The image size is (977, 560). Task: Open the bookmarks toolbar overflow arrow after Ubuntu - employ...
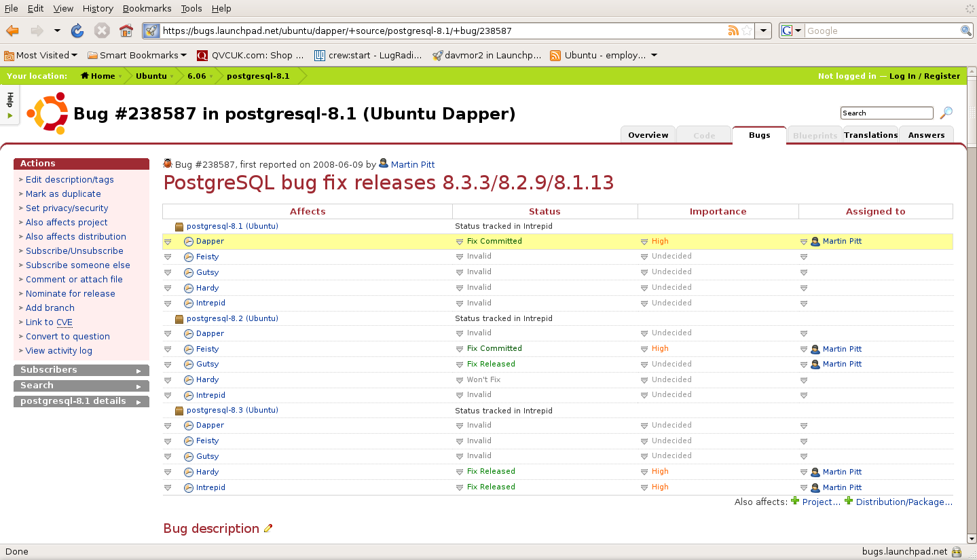(654, 56)
